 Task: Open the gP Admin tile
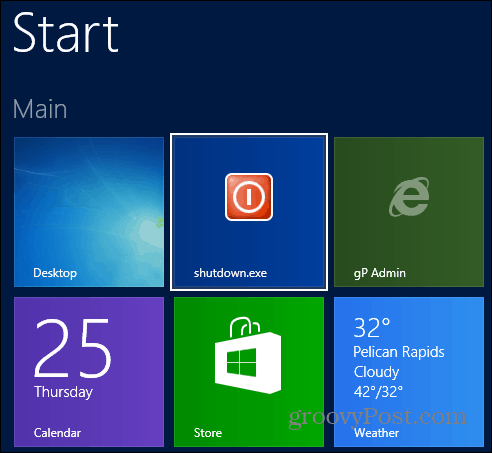(409, 212)
